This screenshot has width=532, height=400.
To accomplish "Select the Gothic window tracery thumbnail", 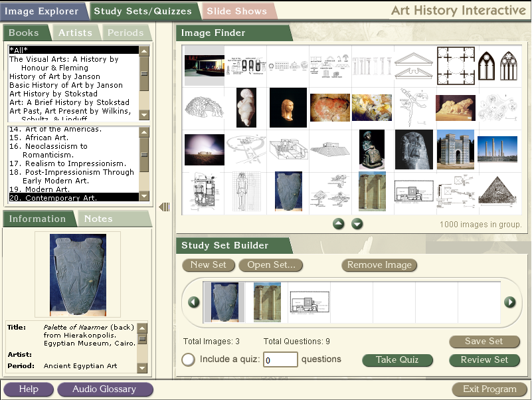I will pyautogui.click(x=497, y=66).
